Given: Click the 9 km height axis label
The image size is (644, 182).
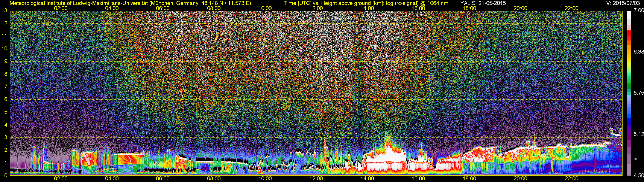Looking at the screenshot, I should [x=6, y=61].
